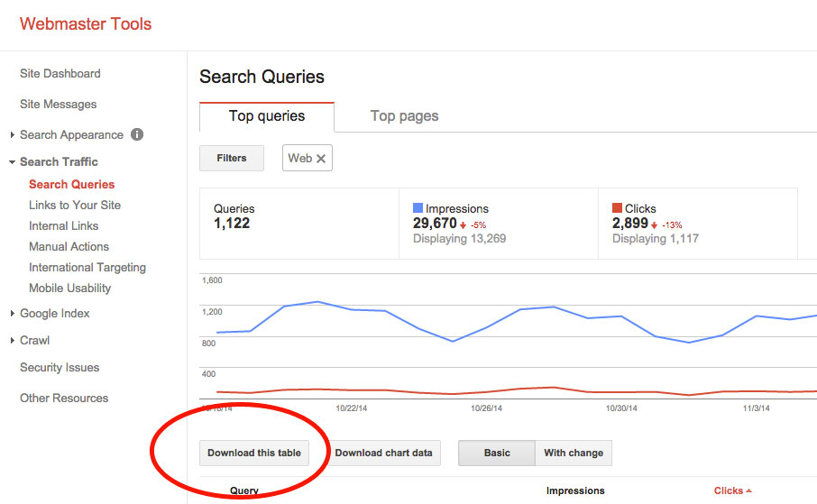Click the red Clicks color square
Image resolution: width=817 pixels, height=504 pixels.
(x=617, y=208)
